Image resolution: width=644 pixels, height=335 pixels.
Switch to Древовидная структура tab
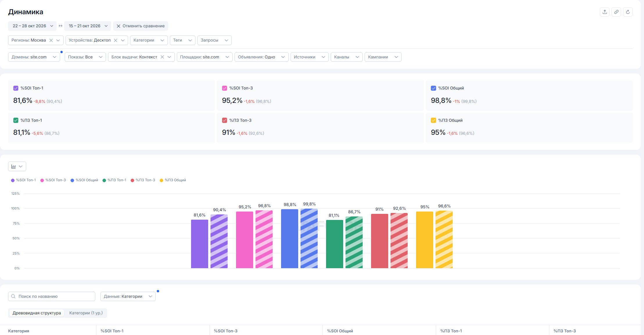37,313
